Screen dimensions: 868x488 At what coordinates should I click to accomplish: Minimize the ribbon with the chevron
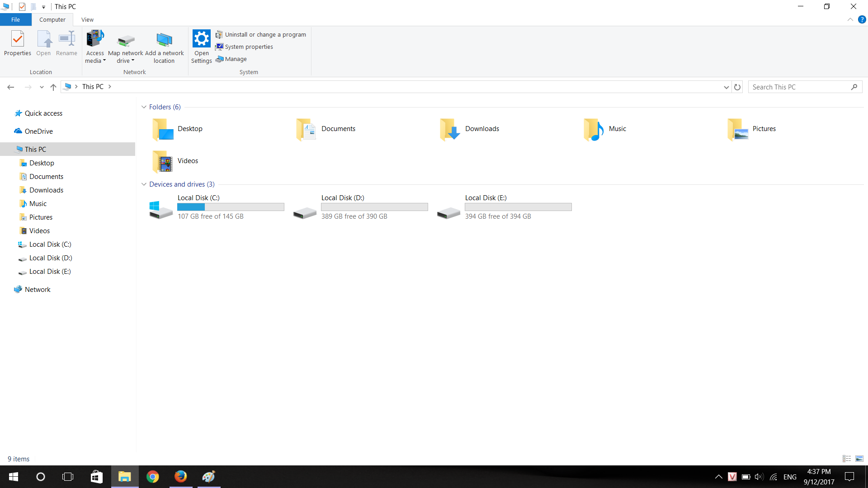click(850, 20)
